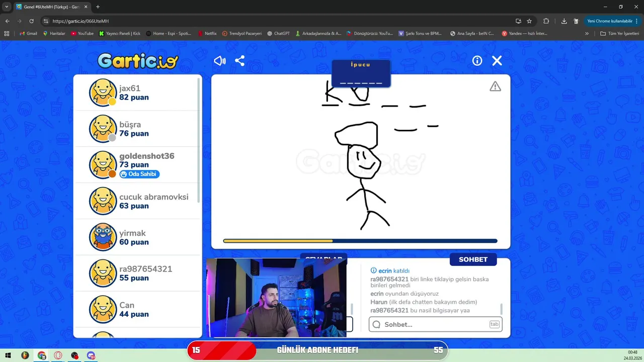This screenshot has height=362, width=644.
Task: Open Chrome from the taskbar
Action: click(42, 355)
